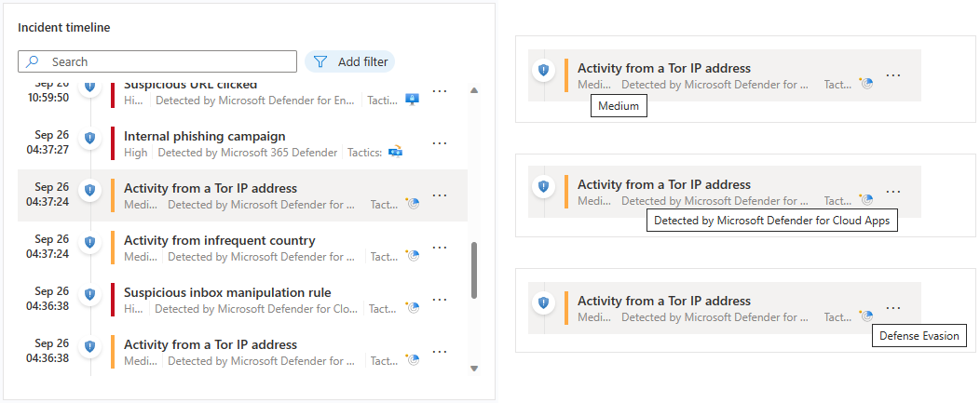Click the tactics icon on Activity from infrequent country row
This screenshot has width=980, height=403.
(413, 256)
